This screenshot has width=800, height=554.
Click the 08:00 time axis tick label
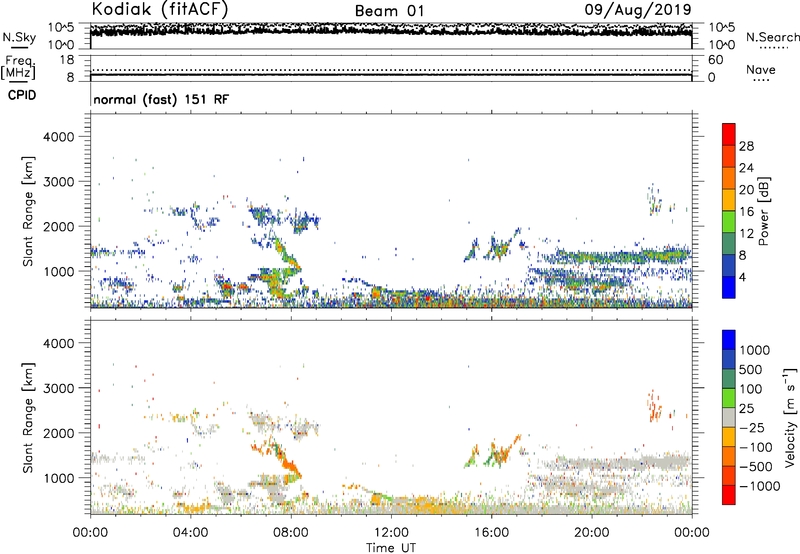tap(290, 533)
